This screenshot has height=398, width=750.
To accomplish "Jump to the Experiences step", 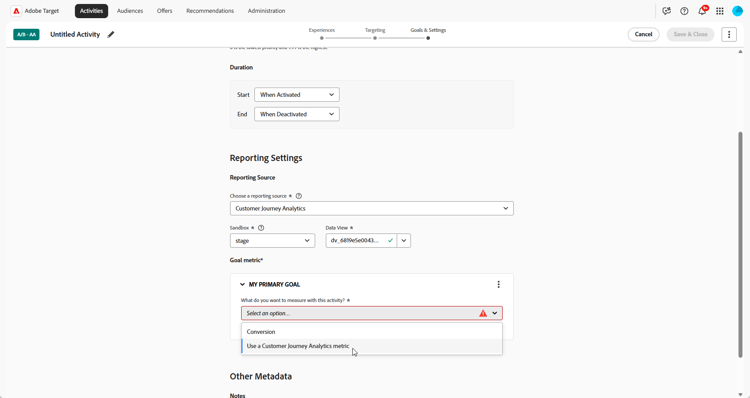I will [x=322, y=33].
